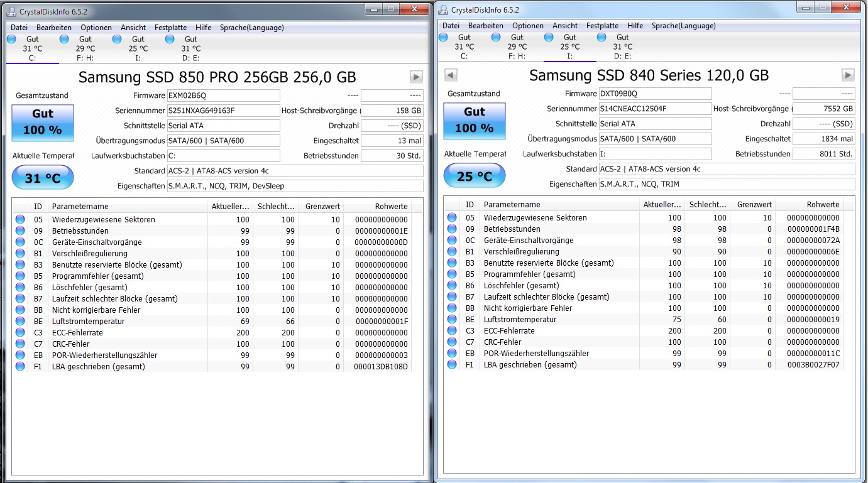Go to previous disk in right window

point(451,75)
